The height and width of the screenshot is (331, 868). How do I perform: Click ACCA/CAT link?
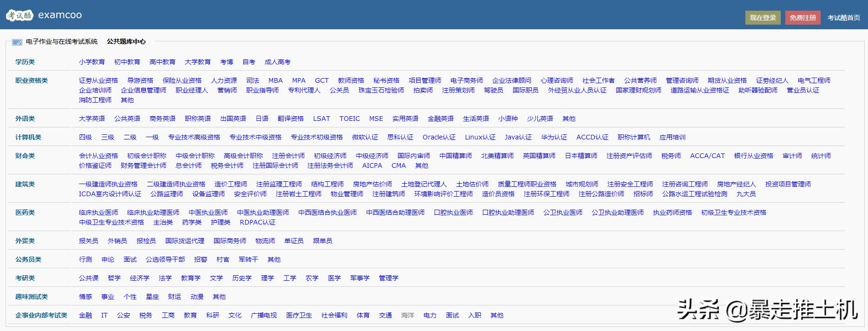[x=707, y=156]
